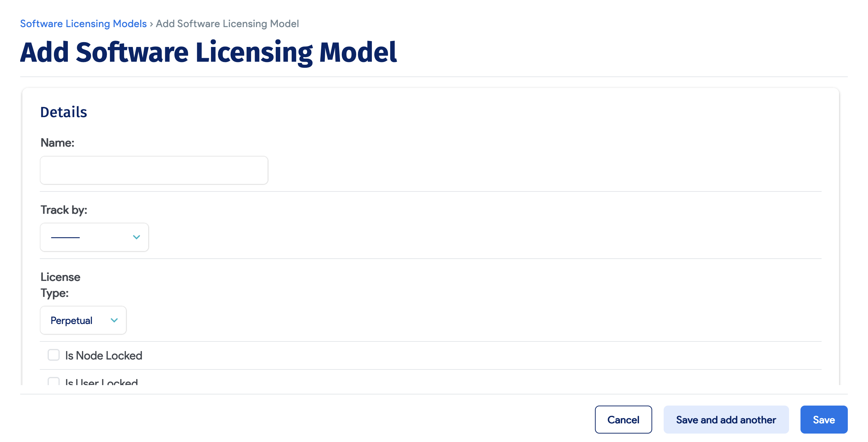This screenshot has height=442, width=868.
Task: Click the License Type dropdown arrow
Action: [x=114, y=320]
